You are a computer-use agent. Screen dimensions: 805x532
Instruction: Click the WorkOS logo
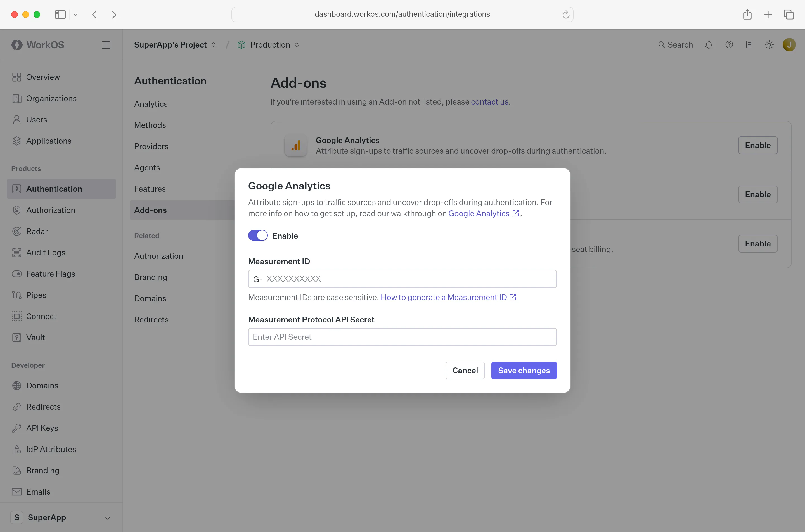coord(38,45)
